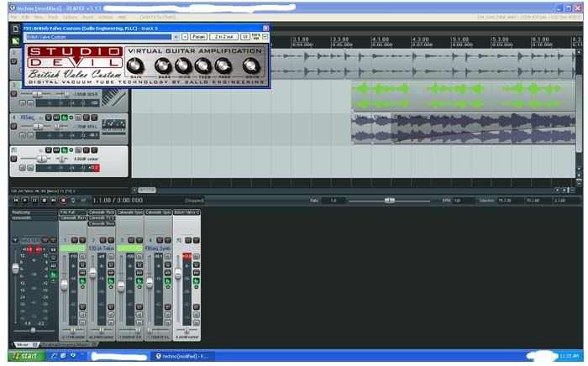The image size is (588, 366).
Task: Open the Param button in plugin window
Action: (x=199, y=37)
